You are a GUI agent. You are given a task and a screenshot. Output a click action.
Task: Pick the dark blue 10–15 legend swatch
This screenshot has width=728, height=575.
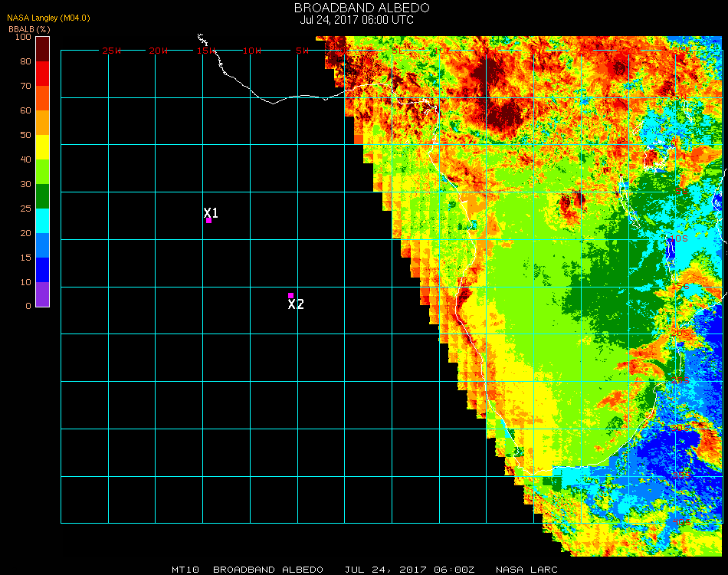(x=42, y=269)
